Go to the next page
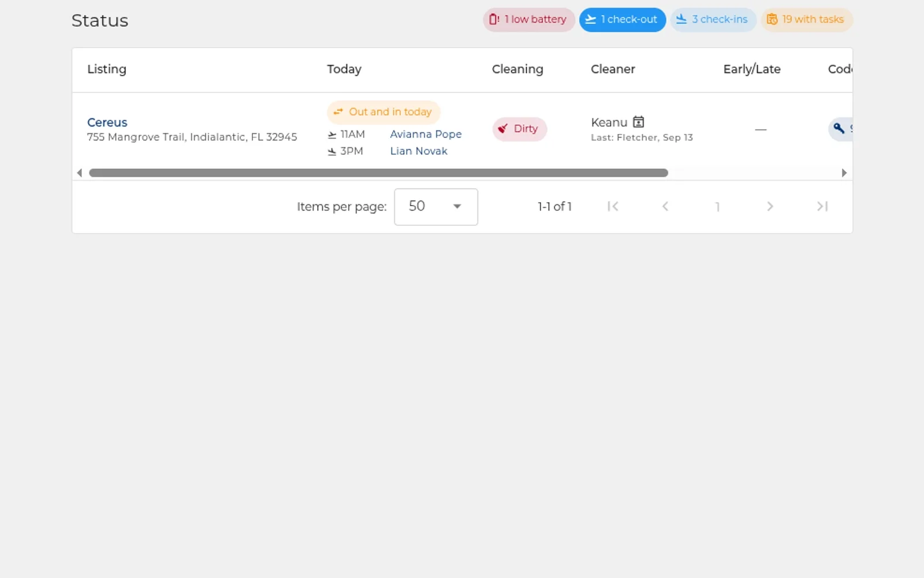This screenshot has width=924, height=578. (x=770, y=206)
